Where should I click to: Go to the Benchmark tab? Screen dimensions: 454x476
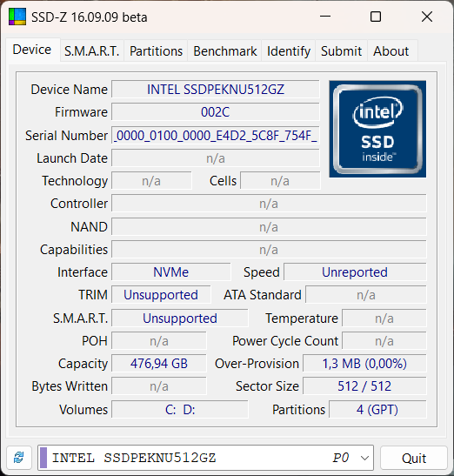pos(225,51)
